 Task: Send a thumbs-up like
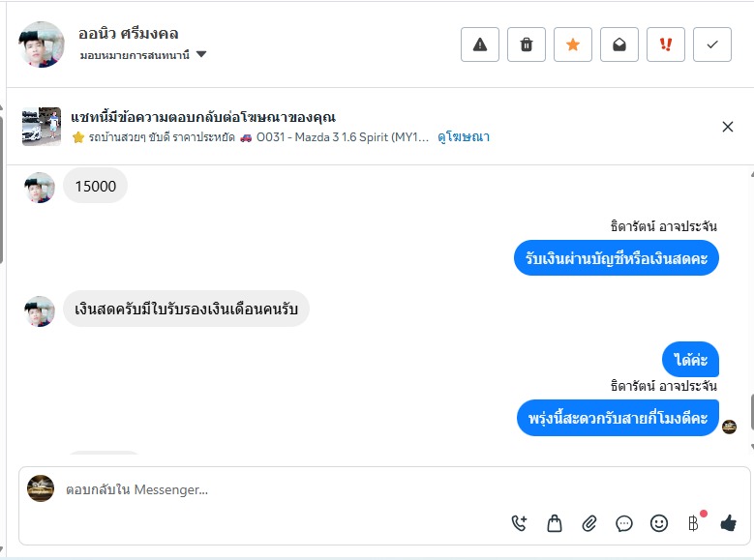(x=728, y=523)
